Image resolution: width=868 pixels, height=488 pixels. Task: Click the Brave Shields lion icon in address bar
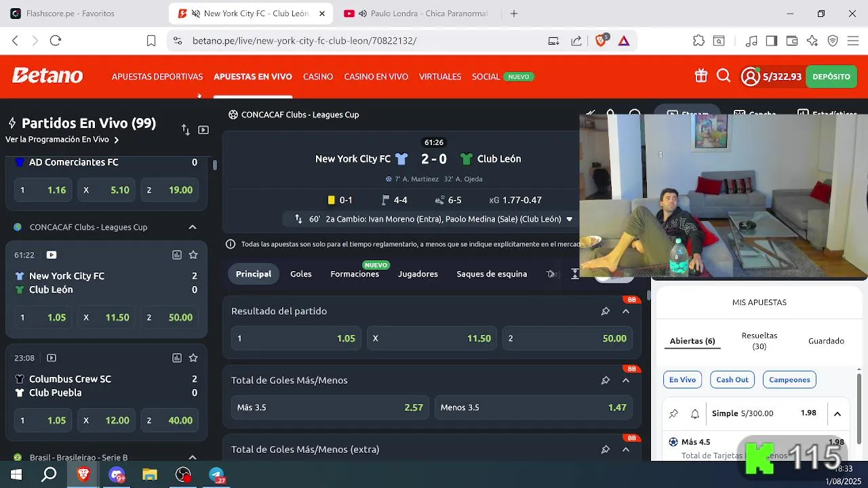(601, 41)
